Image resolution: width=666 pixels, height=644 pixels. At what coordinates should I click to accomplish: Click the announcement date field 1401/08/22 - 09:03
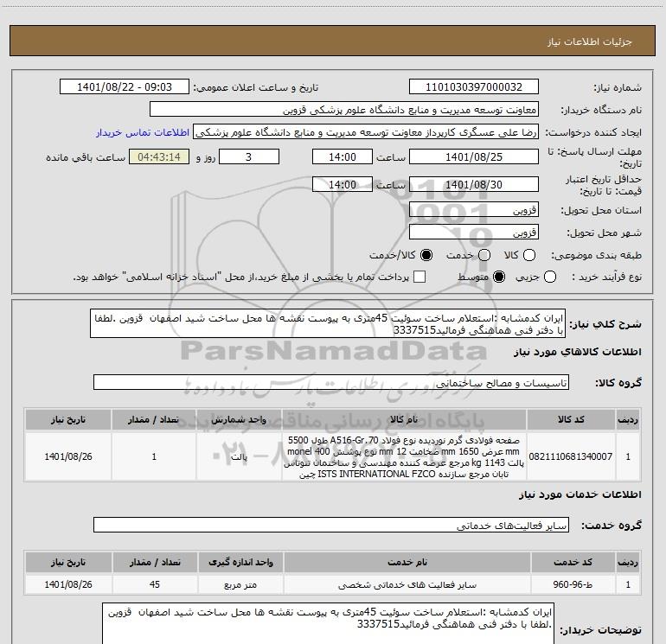[x=125, y=87]
